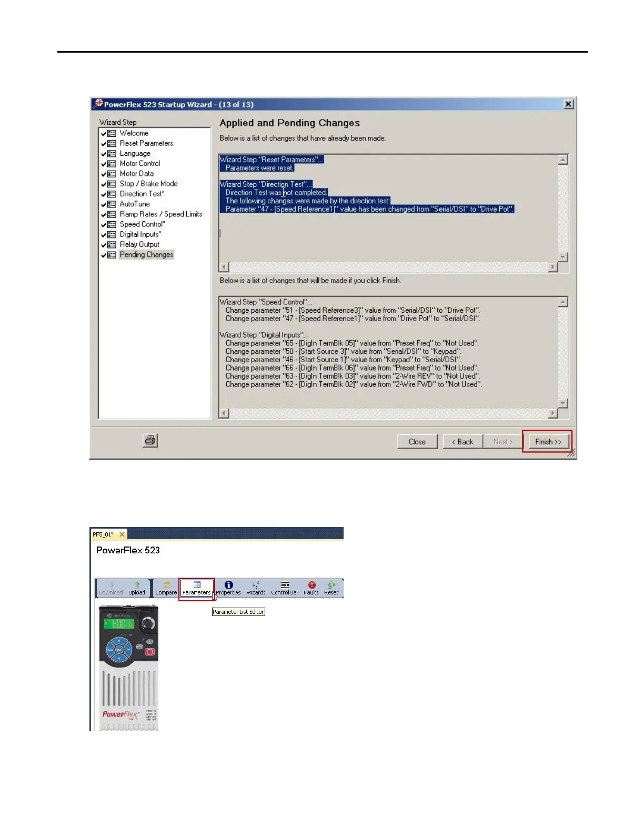The width and height of the screenshot is (644, 834).
Task: Close the PF5_01* tab
Action: [x=122, y=534]
